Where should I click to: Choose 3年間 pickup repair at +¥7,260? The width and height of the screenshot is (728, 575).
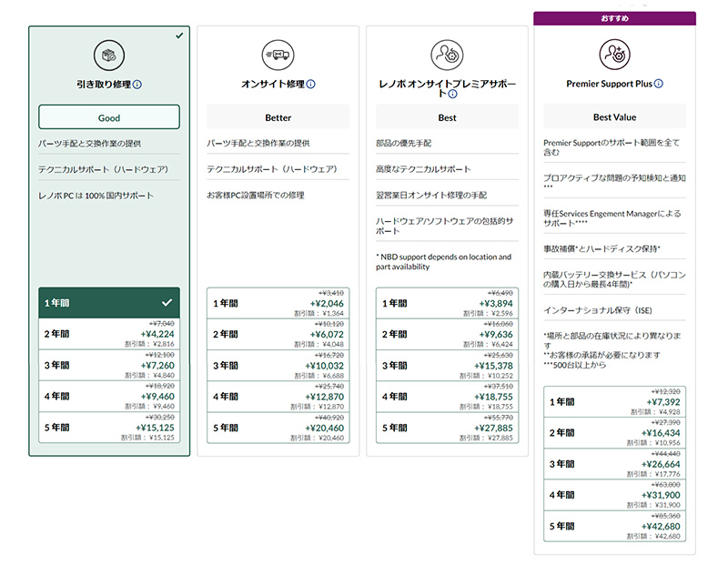point(109,365)
